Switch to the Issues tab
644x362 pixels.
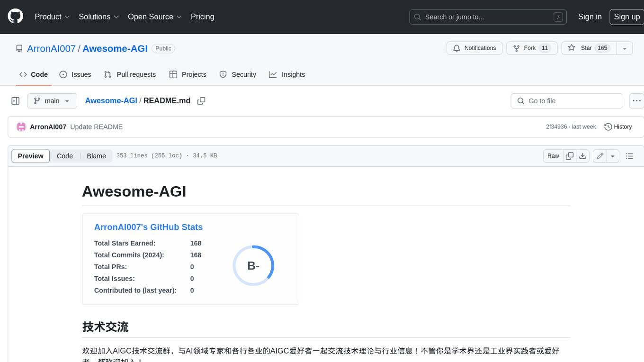pos(75,74)
